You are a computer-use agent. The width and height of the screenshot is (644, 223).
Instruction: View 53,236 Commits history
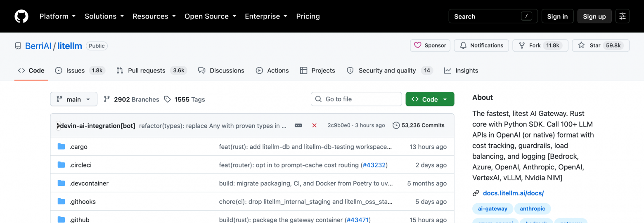419,125
